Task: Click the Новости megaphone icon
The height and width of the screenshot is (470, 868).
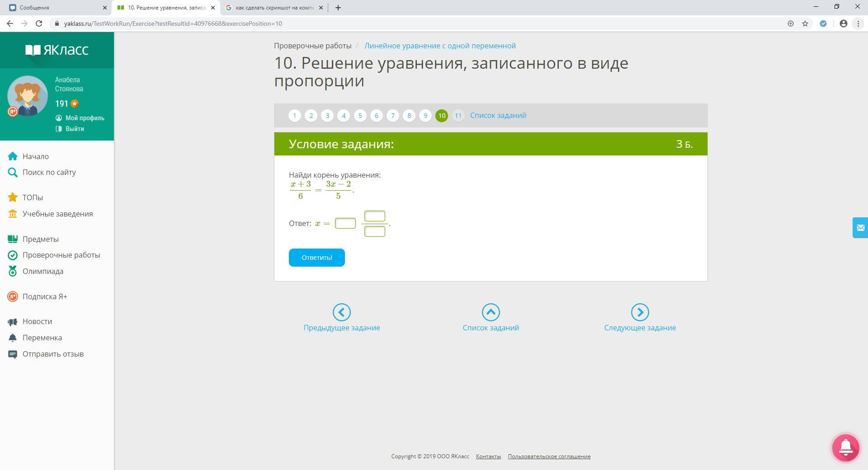Action: coord(13,322)
